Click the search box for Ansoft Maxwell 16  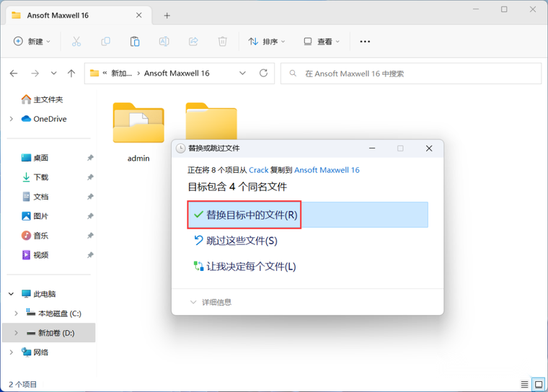411,73
